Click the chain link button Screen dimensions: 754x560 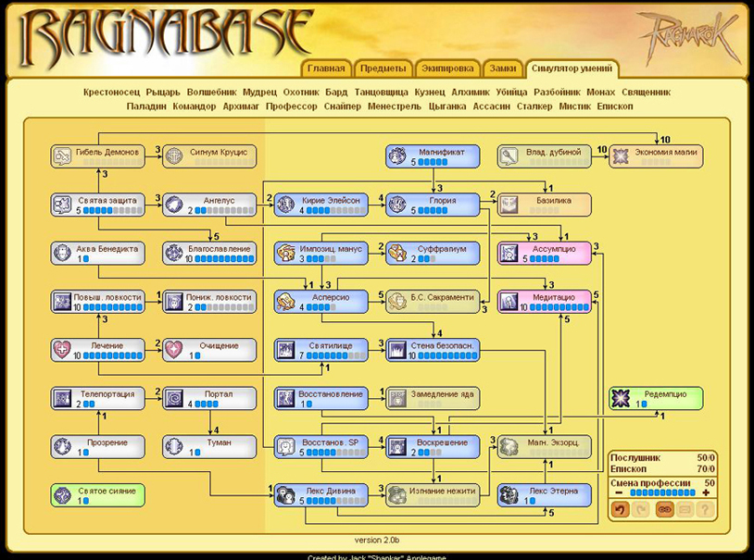tap(664, 509)
